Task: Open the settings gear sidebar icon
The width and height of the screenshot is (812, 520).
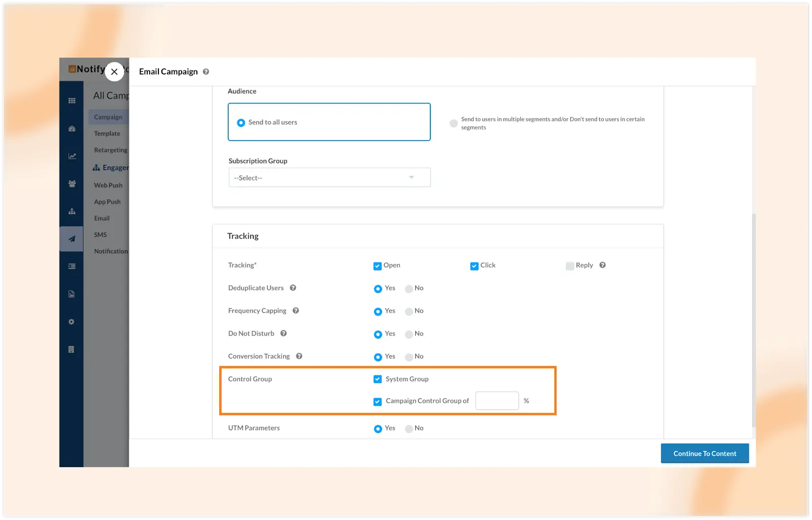Action: click(72, 322)
